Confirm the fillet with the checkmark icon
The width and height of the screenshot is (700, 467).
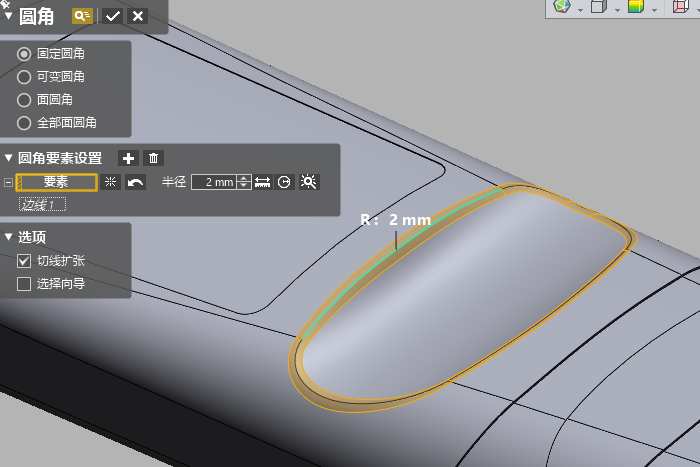(x=112, y=16)
